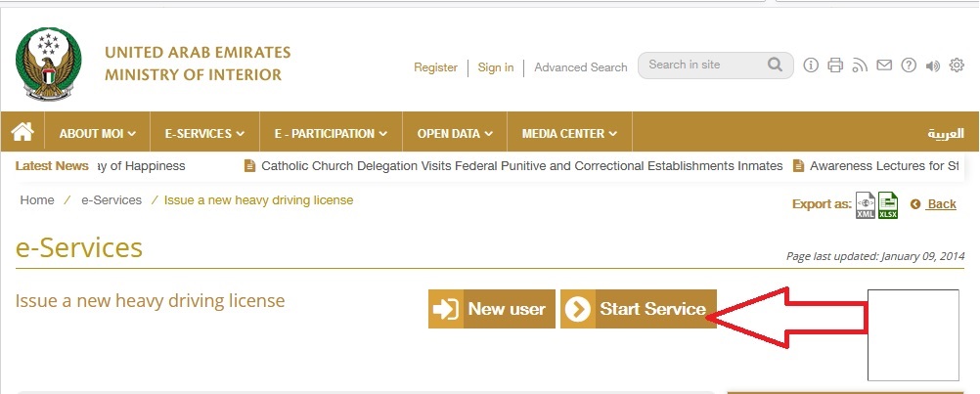Screen dimensions: 980x394
Task: Open the gear settings icon
Action: (x=957, y=66)
